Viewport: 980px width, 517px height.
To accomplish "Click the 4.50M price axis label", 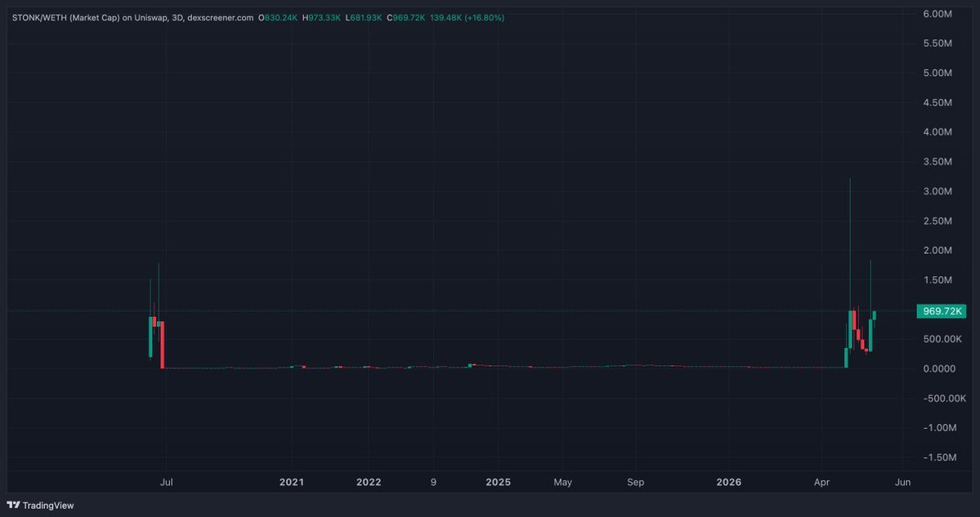I will pos(937,102).
